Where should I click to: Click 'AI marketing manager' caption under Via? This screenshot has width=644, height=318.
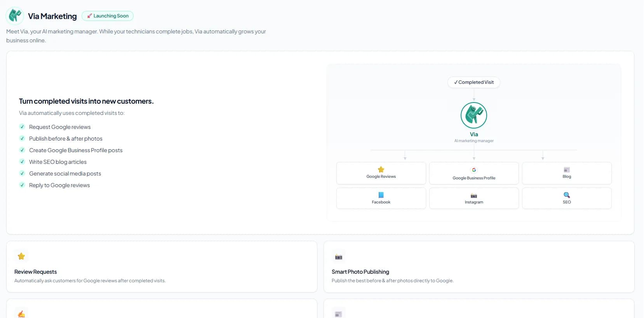[x=474, y=141]
